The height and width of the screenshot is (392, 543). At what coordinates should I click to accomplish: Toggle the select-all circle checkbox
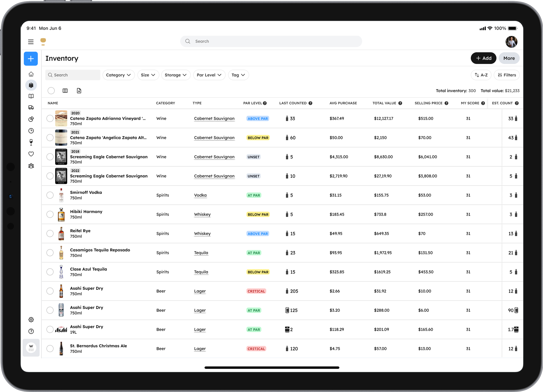[51, 91]
